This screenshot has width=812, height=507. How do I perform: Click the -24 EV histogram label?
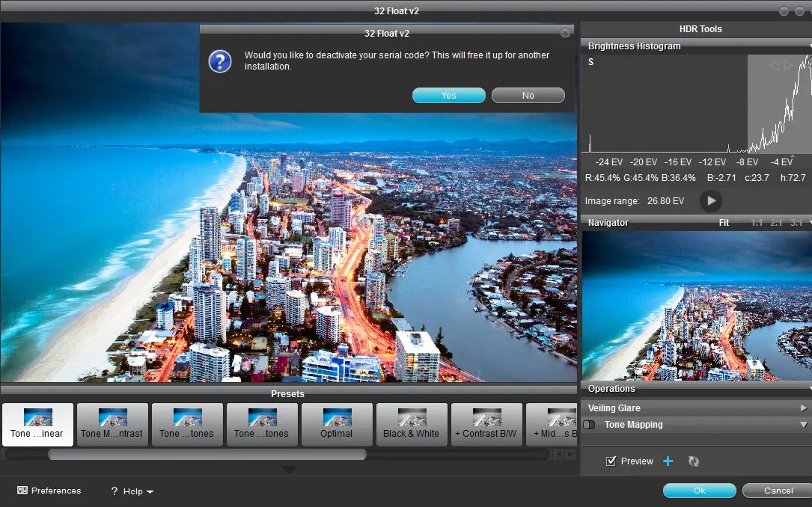coord(609,162)
